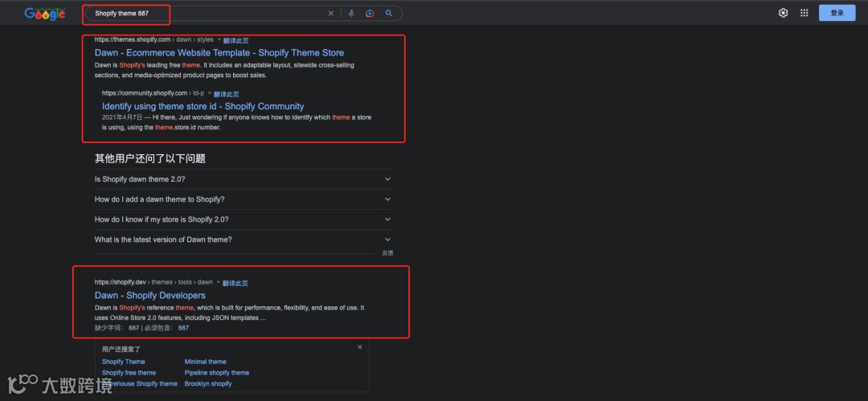
Task: Click the https://themes.shopify.com URL text
Action: tap(133, 40)
